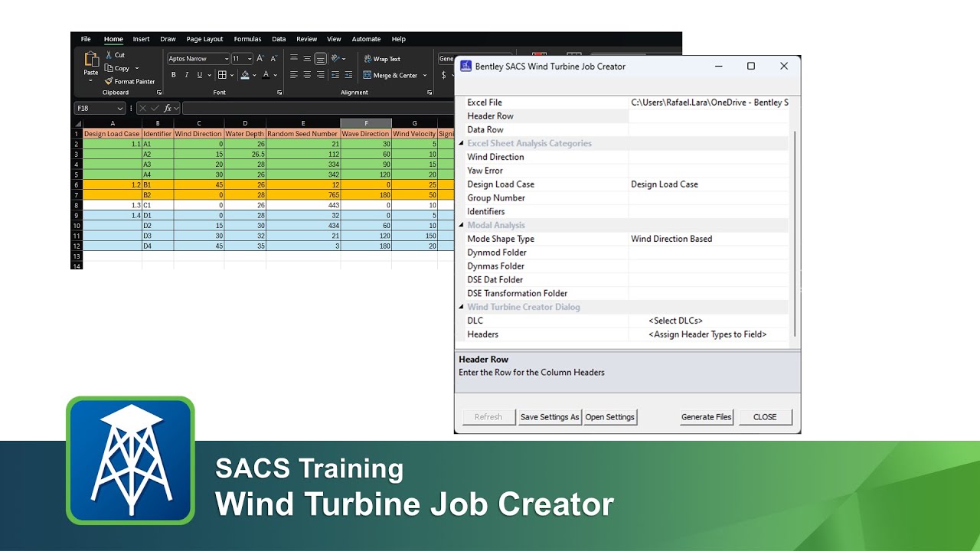
Task: Open the Underline style dropdown arrow
Action: point(209,75)
